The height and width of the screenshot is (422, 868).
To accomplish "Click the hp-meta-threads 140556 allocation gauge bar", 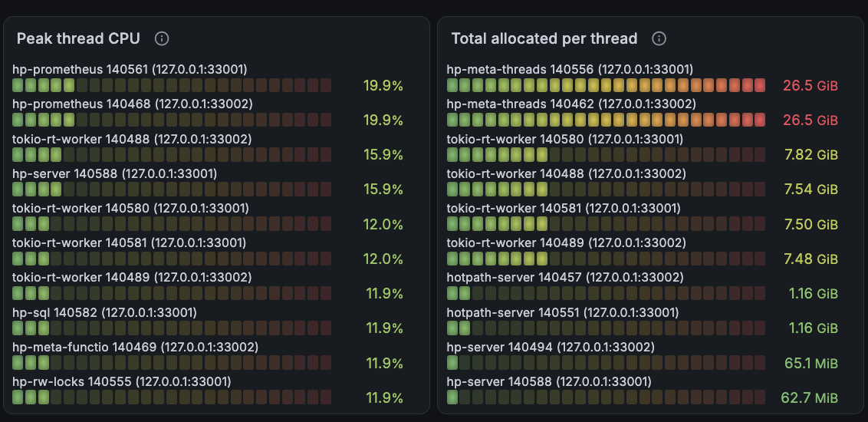I will (606, 85).
